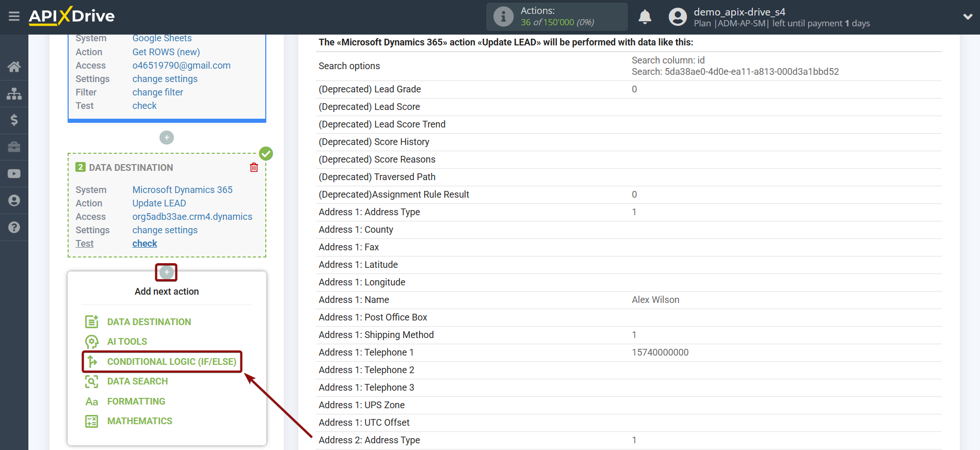The width and height of the screenshot is (980, 450).
Task: Choose MATHEMATICS next action
Action: tap(140, 421)
